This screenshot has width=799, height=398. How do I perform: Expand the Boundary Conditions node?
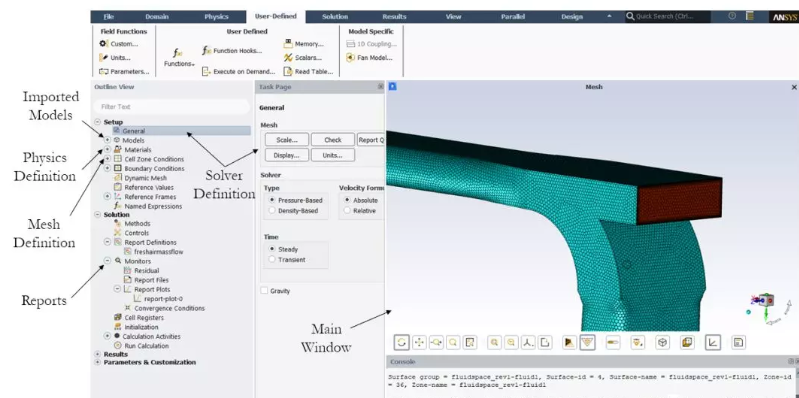(107, 168)
